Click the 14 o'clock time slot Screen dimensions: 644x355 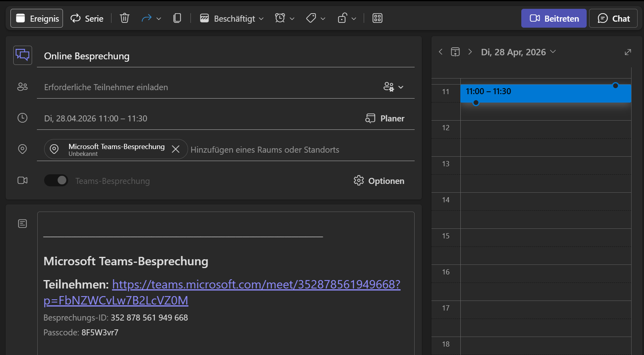(546, 202)
